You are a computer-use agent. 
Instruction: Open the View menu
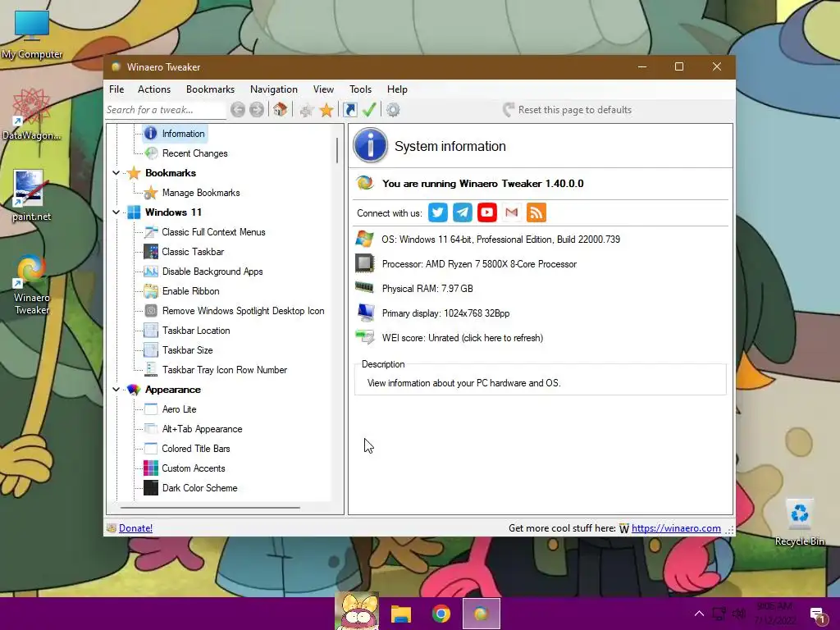coord(323,89)
